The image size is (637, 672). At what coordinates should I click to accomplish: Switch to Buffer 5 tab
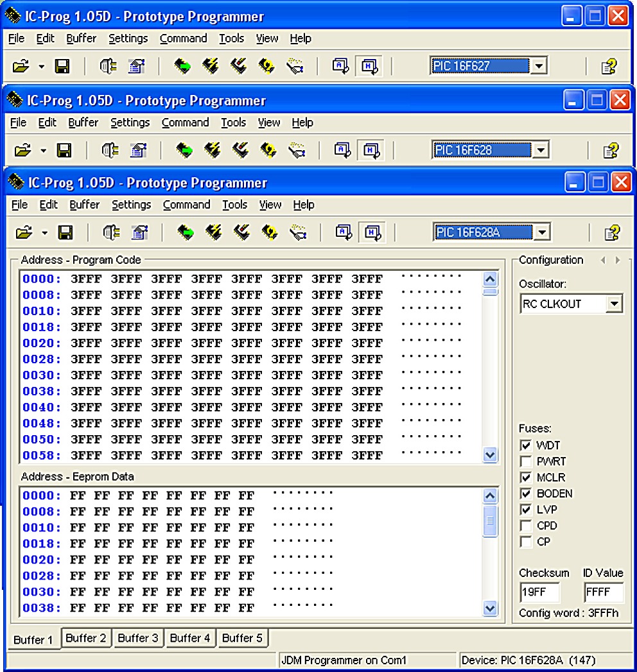point(242,638)
